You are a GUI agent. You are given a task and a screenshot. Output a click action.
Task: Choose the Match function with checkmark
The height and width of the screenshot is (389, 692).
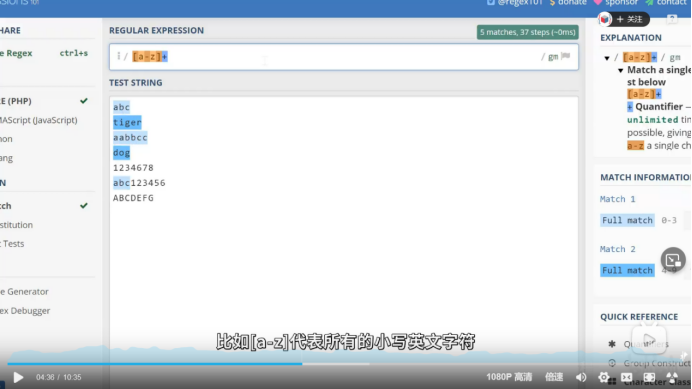pyautogui.click(x=44, y=206)
